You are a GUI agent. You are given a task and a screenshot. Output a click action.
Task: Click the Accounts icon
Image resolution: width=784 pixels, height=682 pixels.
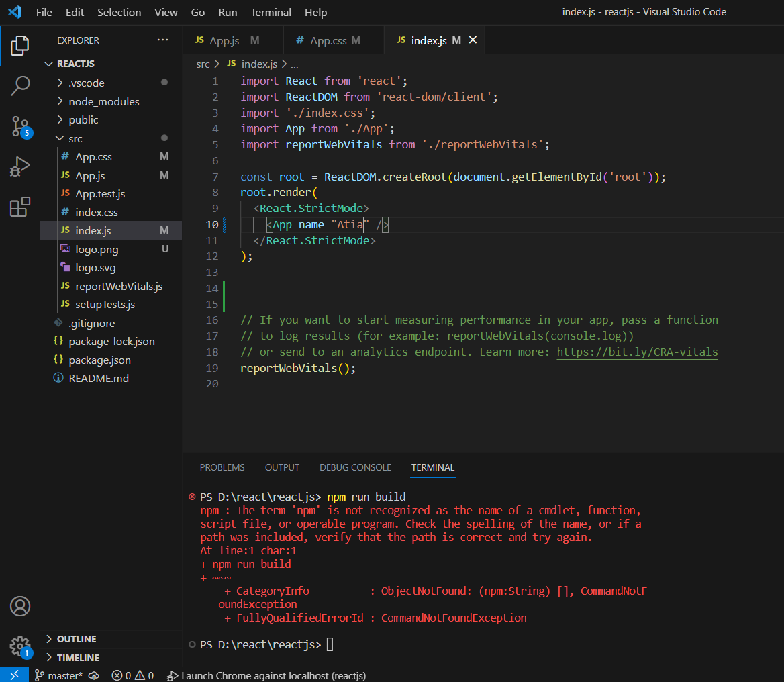click(19, 606)
